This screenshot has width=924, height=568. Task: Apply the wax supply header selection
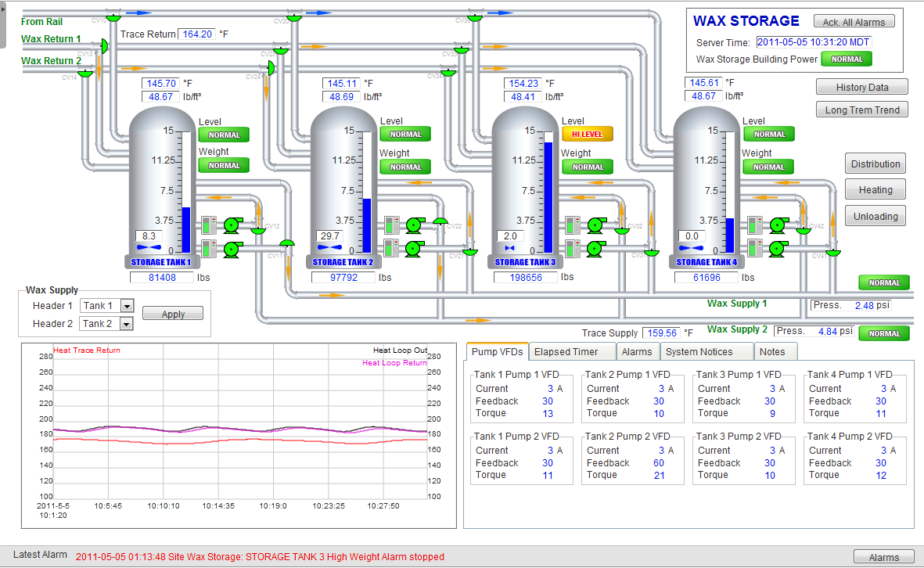click(x=173, y=314)
